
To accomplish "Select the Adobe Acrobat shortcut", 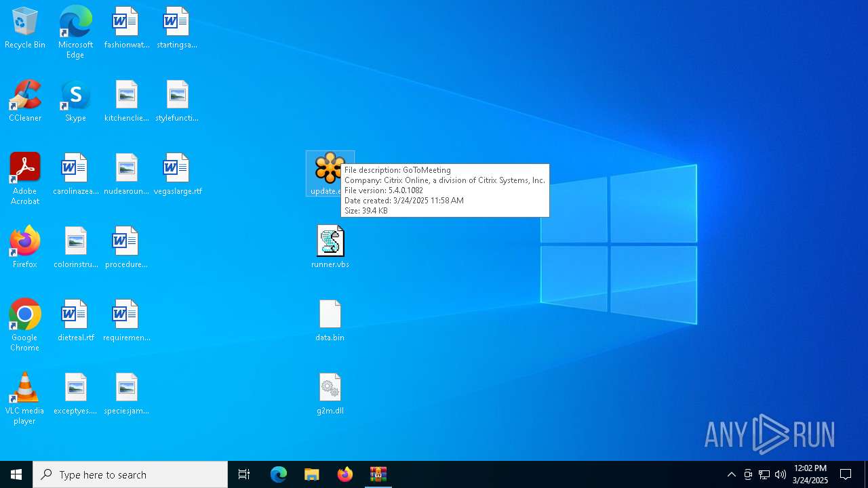I will click(x=25, y=179).
